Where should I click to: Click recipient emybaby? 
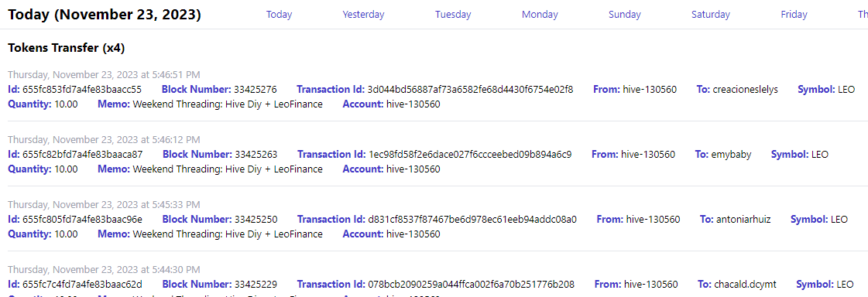click(731, 155)
